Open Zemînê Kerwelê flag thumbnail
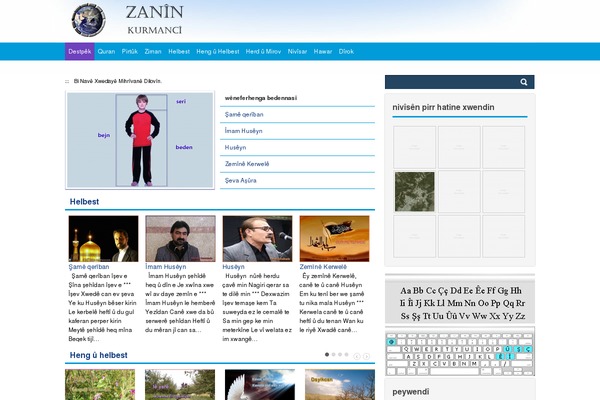Viewport: 600px width, 400px height. coord(334,238)
